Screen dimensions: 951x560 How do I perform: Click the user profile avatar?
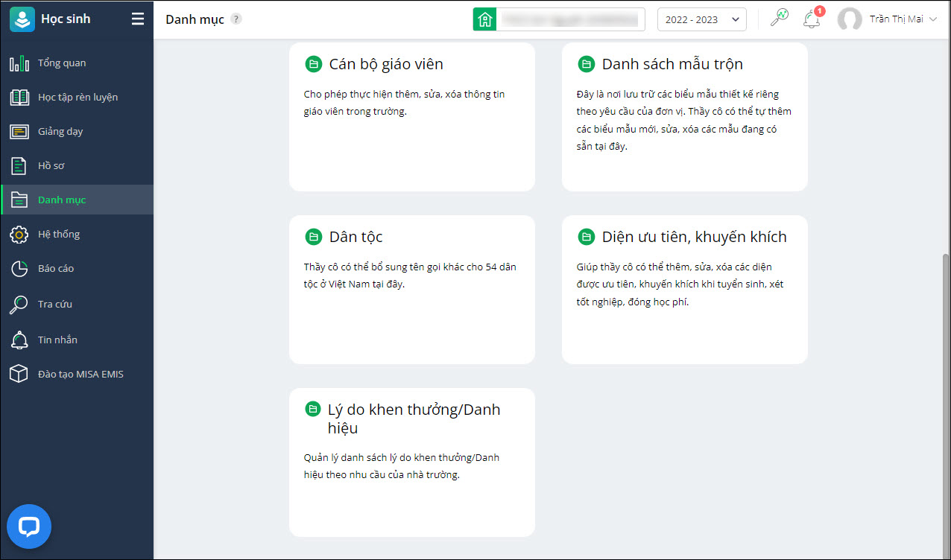850,19
